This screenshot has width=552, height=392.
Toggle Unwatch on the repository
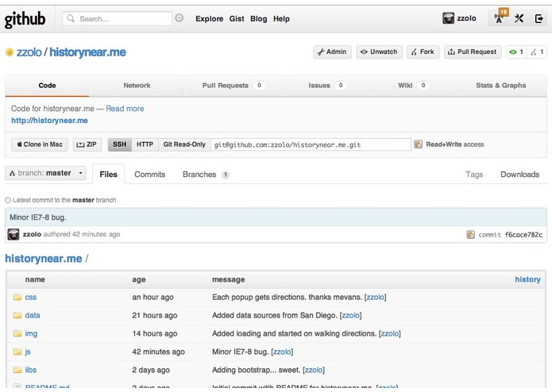(x=379, y=52)
